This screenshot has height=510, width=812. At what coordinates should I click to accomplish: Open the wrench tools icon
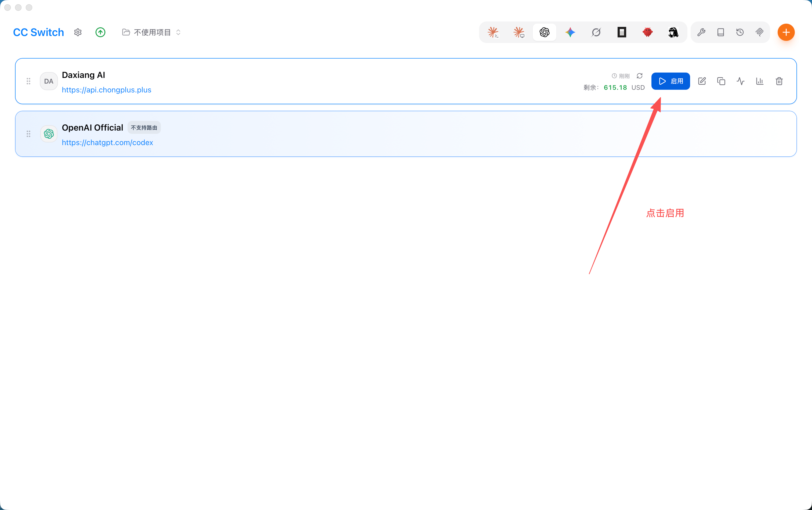pos(701,33)
